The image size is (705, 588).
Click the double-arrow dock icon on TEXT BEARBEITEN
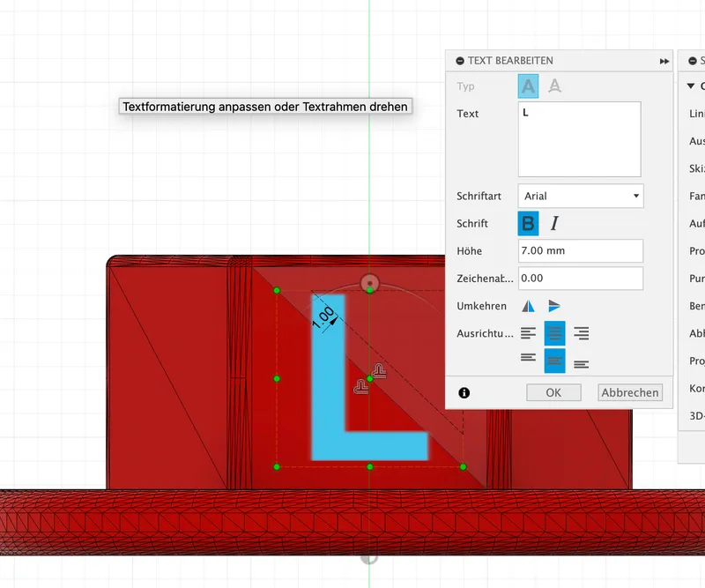[664, 61]
